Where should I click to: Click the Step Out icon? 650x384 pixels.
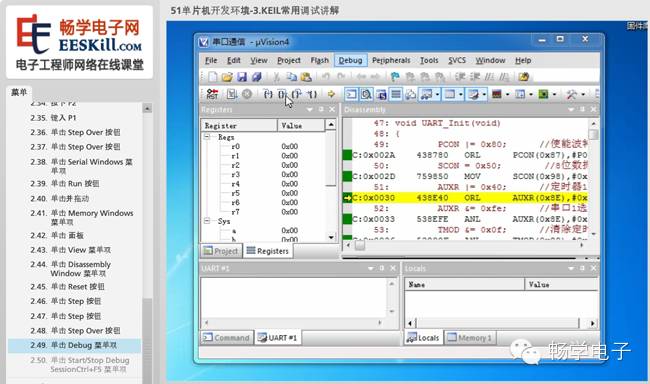point(296,94)
